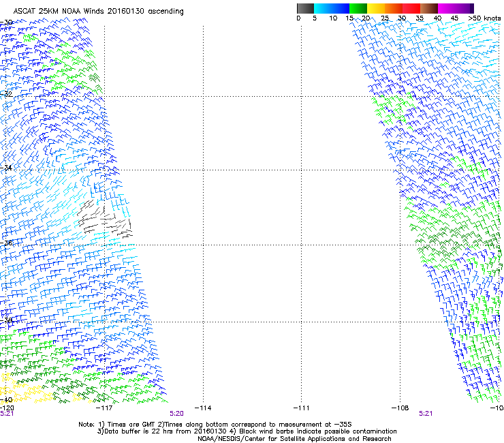Click the '0' label under the color scale
The height and width of the screenshot is (443, 504).
(298, 18)
